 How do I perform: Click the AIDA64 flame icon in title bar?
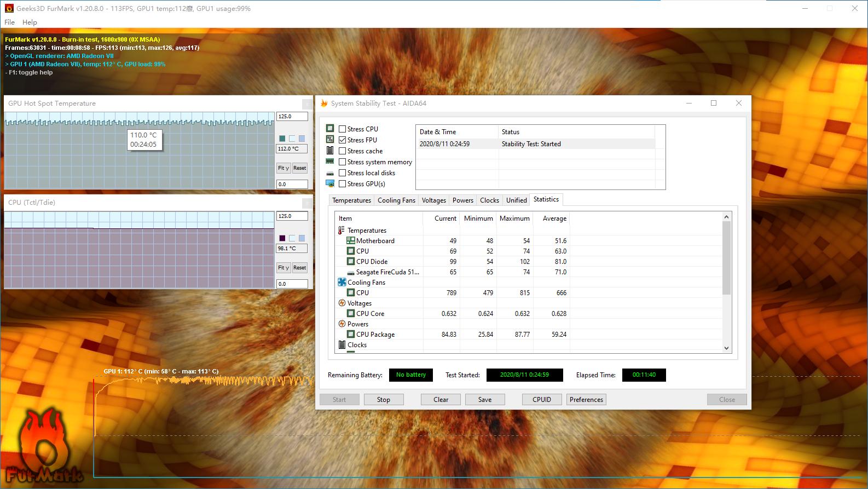pos(324,103)
